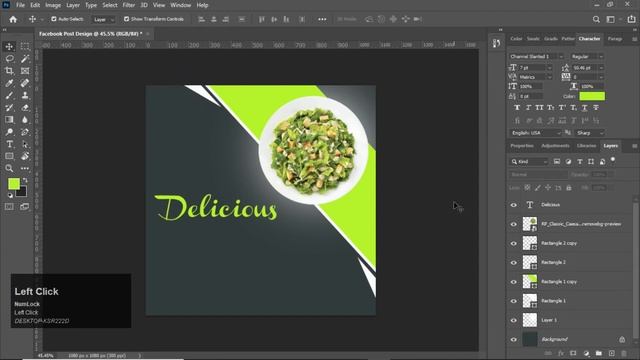Select the Eyedropper tool
The width and height of the screenshot is (640, 360).
[9, 83]
